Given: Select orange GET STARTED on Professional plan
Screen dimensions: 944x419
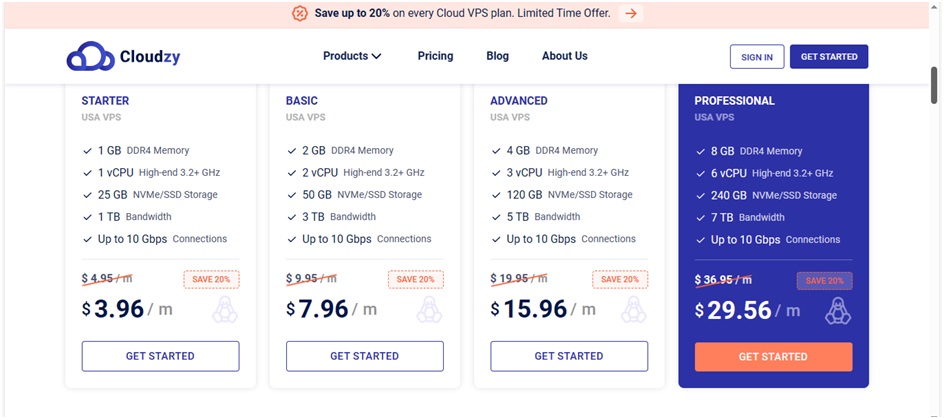Looking at the screenshot, I should (773, 357).
